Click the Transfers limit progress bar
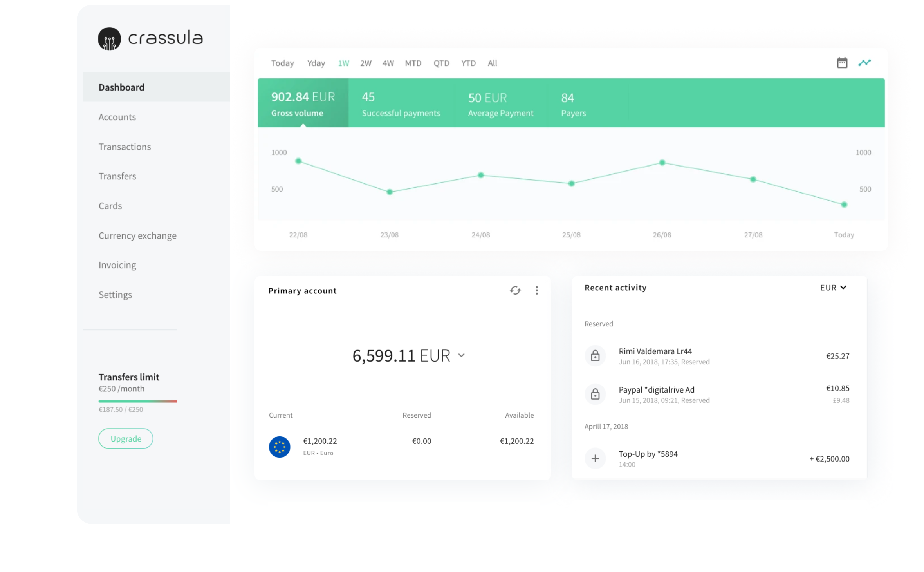 138,401
